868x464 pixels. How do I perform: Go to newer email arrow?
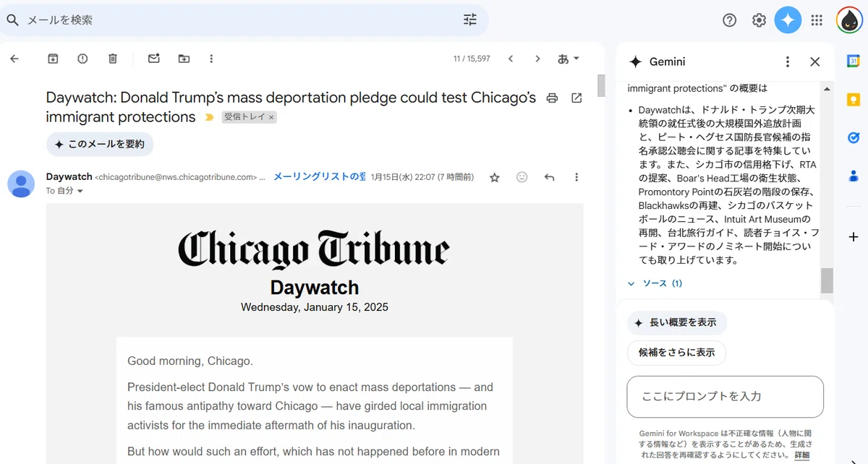tap(511, 59)
